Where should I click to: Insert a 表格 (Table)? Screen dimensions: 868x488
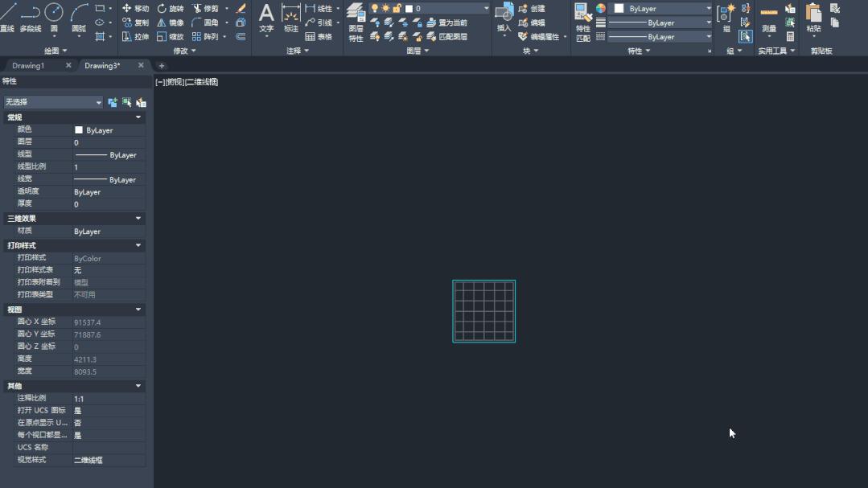click(x=319, y=36)
